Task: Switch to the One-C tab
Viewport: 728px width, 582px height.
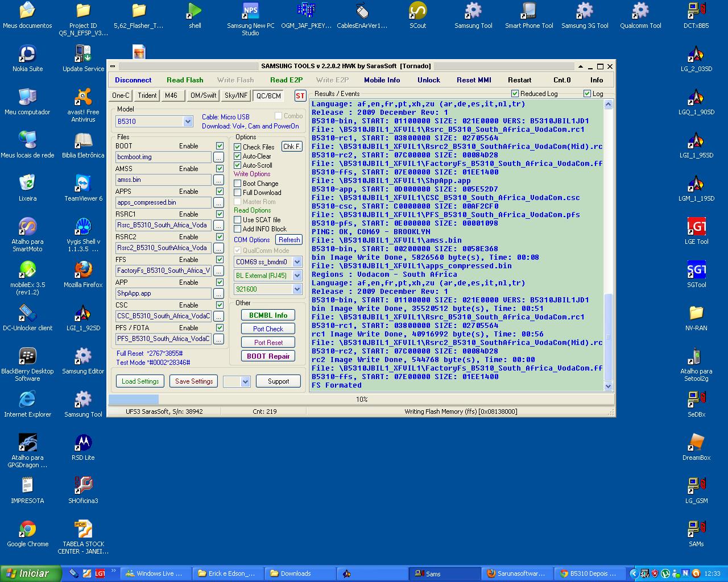Action: click(x=121, y=95)
